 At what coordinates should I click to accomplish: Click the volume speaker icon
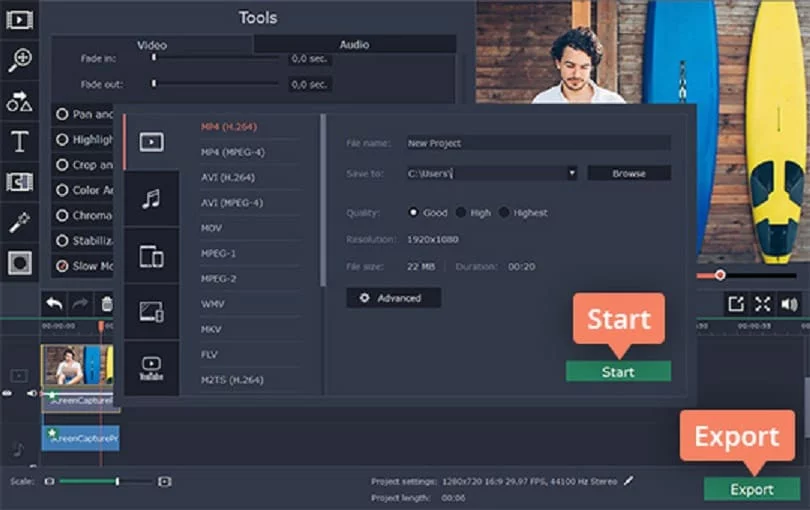coord(790,304)
